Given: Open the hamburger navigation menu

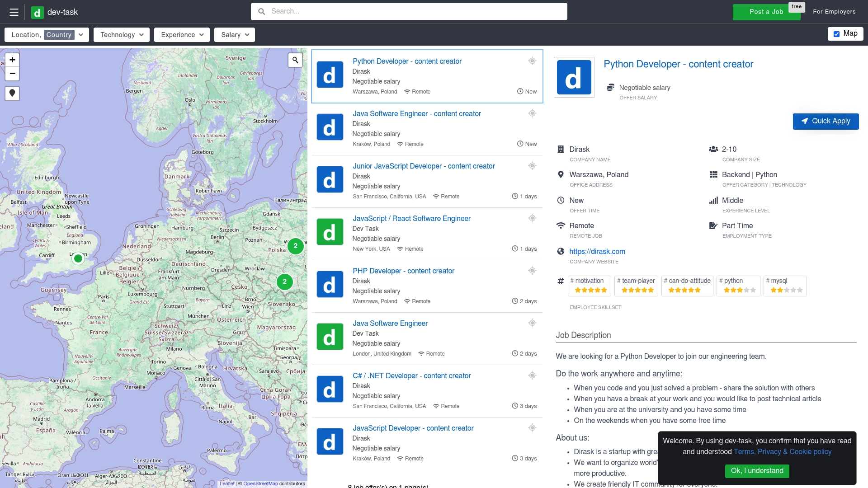Looking at the screenshot, I should (x=14, y=12).
